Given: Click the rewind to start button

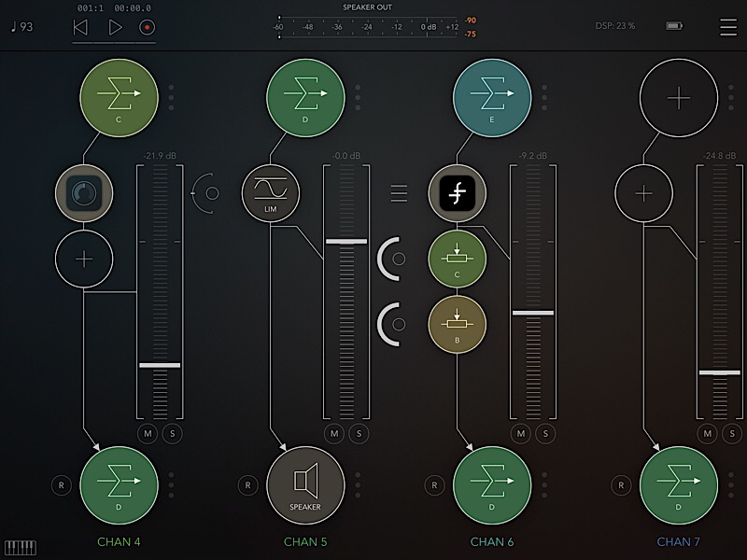Looking at the screenshot, I should pyautogui.click(x=80, y=27).
